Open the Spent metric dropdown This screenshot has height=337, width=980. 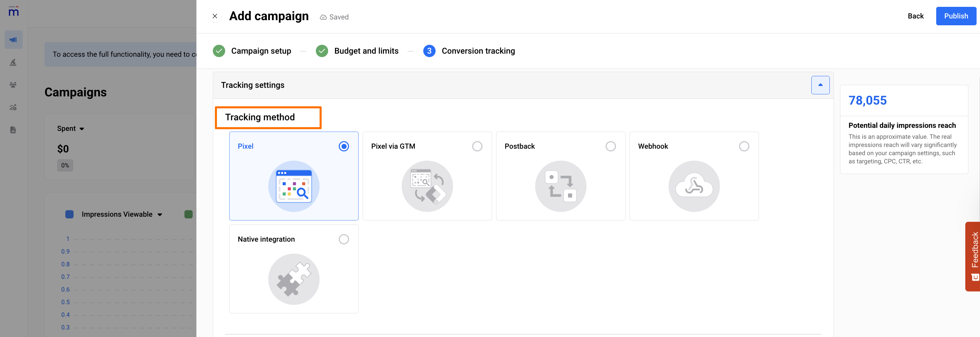coord(70,129)
